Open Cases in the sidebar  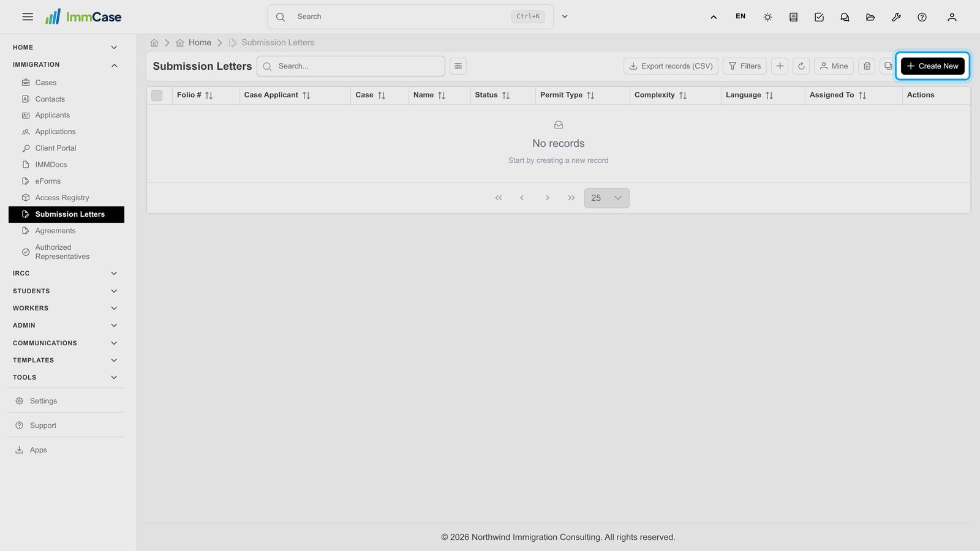66,83
